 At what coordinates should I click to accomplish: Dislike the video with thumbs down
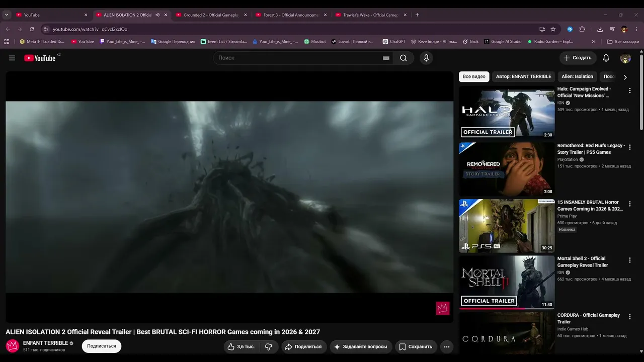coord(269,346)
